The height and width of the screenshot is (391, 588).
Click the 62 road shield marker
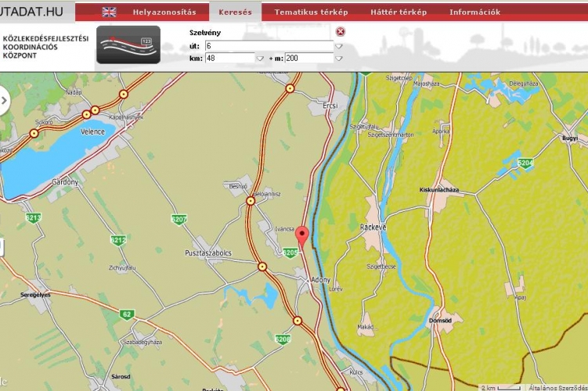coord(127,314)
